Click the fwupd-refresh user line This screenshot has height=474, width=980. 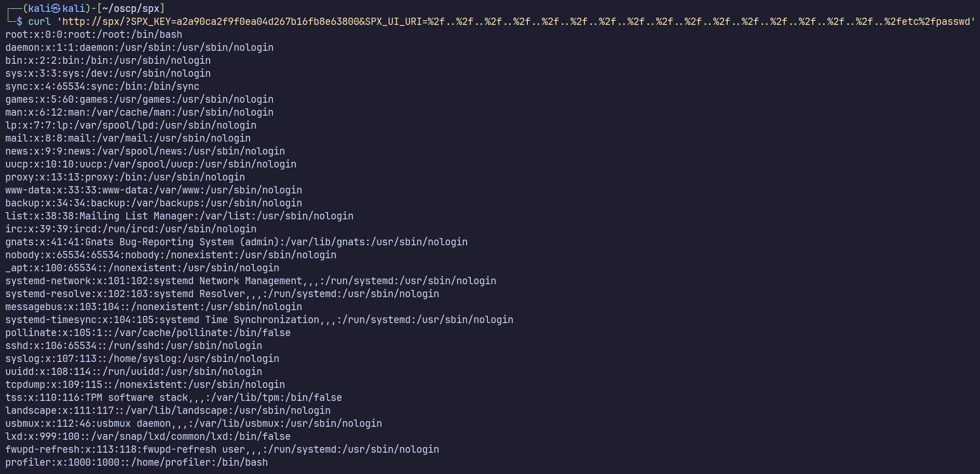(222, 450)
